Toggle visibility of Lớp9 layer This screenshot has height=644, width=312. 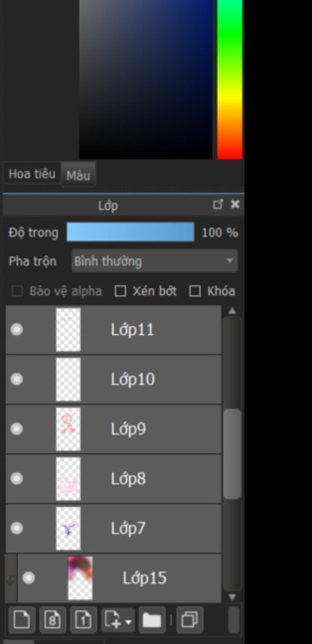tap(17, 429)
